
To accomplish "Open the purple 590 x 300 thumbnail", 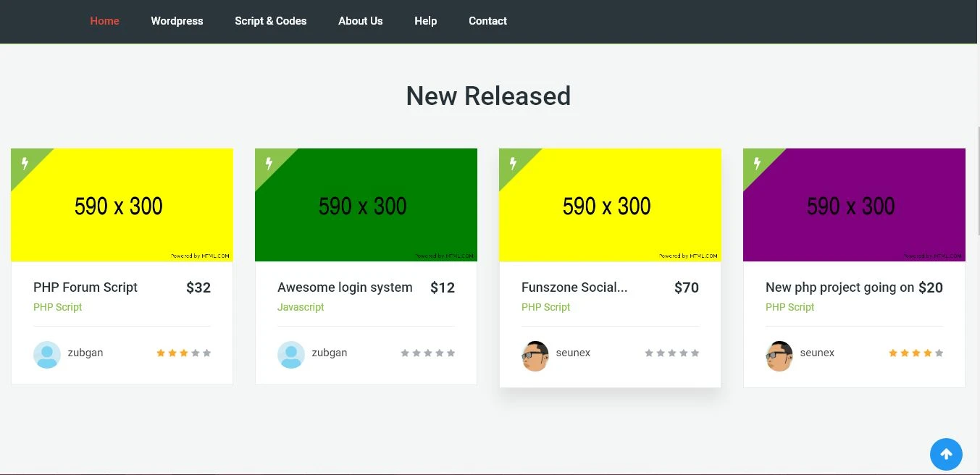I will 854,210.
